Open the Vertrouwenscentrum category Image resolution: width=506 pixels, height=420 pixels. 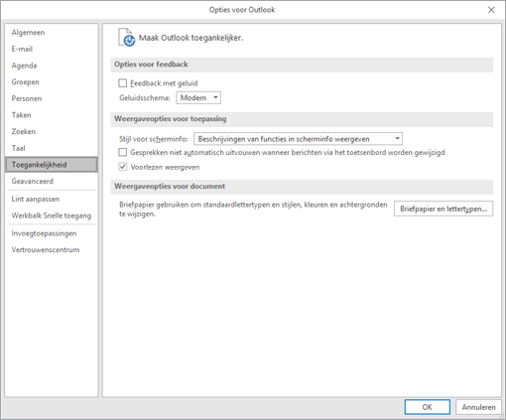52,250
